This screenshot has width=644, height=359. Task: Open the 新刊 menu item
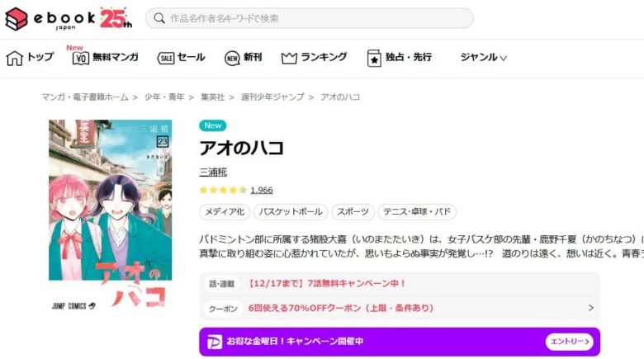click(253, 57)
